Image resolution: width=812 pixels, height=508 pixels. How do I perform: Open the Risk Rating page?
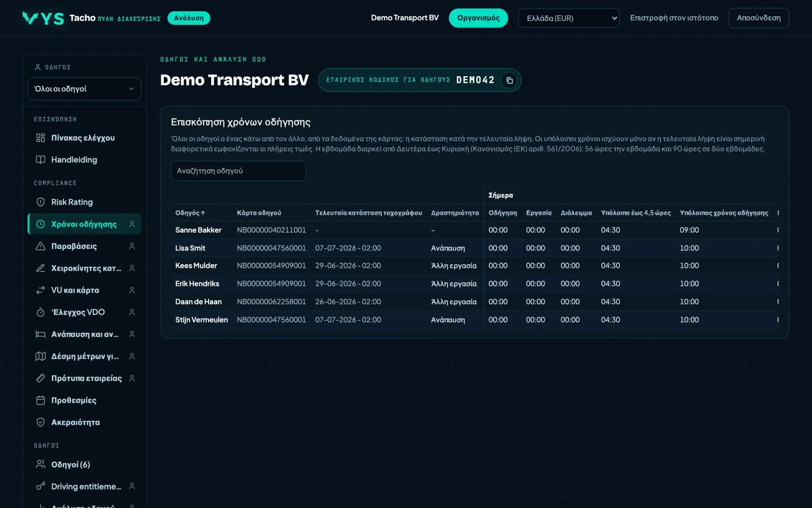tap(84, 202)
